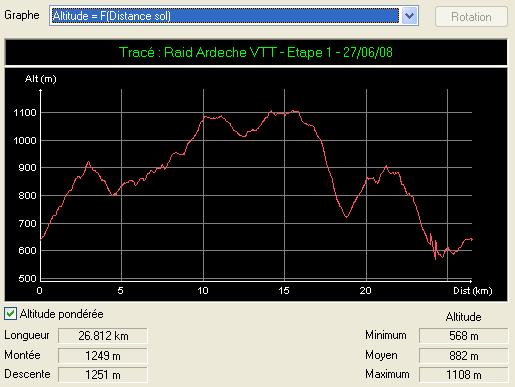Click the Altitude column heading above the statistics

(x=463, y=317)
